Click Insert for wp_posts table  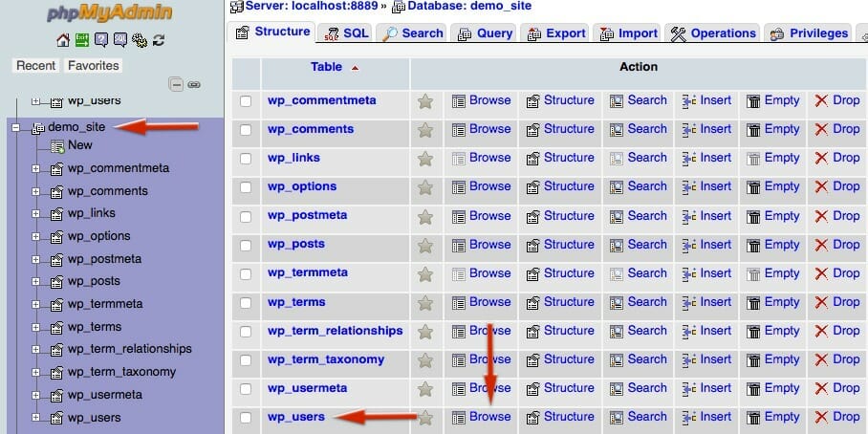tap(706, 244)
